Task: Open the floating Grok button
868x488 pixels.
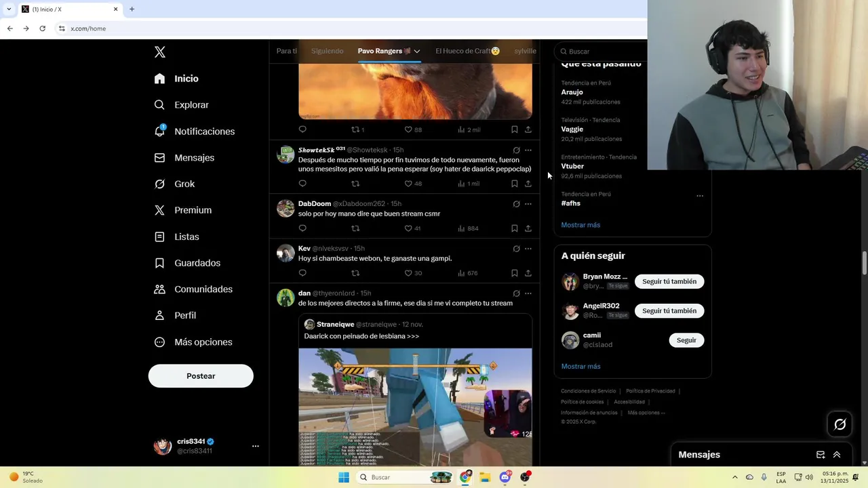Action: (x=840, y=424)
